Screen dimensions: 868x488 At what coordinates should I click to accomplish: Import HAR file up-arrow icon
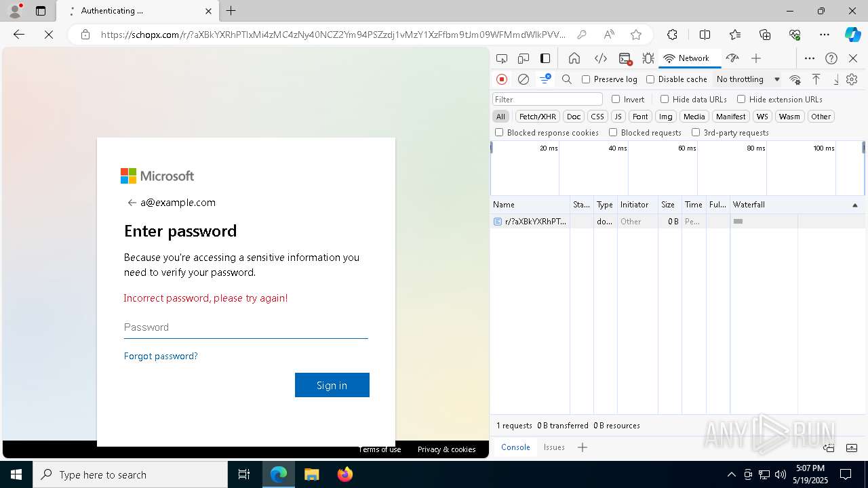[816, 79]
